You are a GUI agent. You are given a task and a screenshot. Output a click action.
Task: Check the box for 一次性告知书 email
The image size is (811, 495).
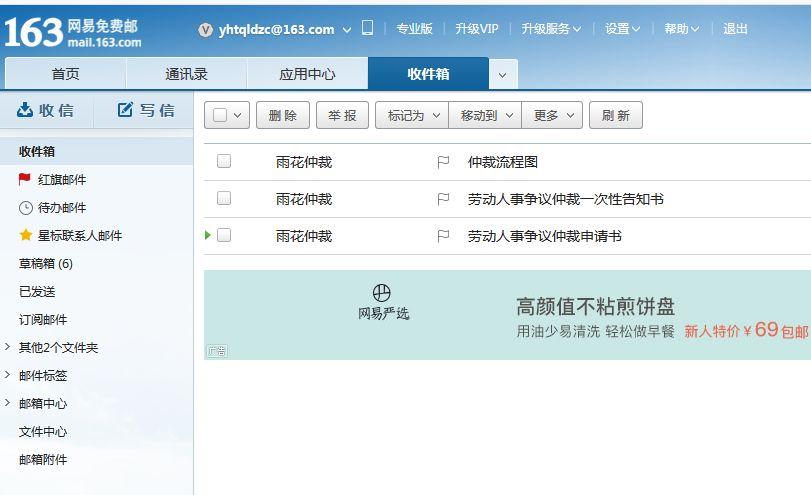click(224, 198)
